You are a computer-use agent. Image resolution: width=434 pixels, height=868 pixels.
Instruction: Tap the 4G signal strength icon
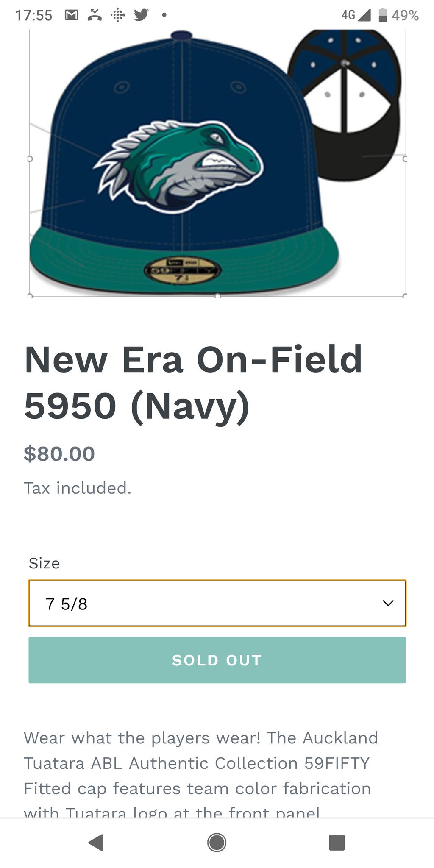(356, 15)
